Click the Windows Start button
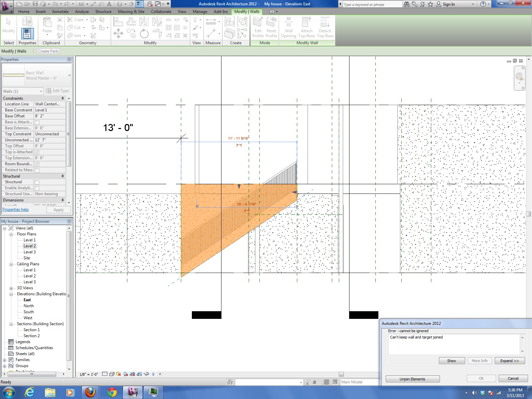 (9, 392)
